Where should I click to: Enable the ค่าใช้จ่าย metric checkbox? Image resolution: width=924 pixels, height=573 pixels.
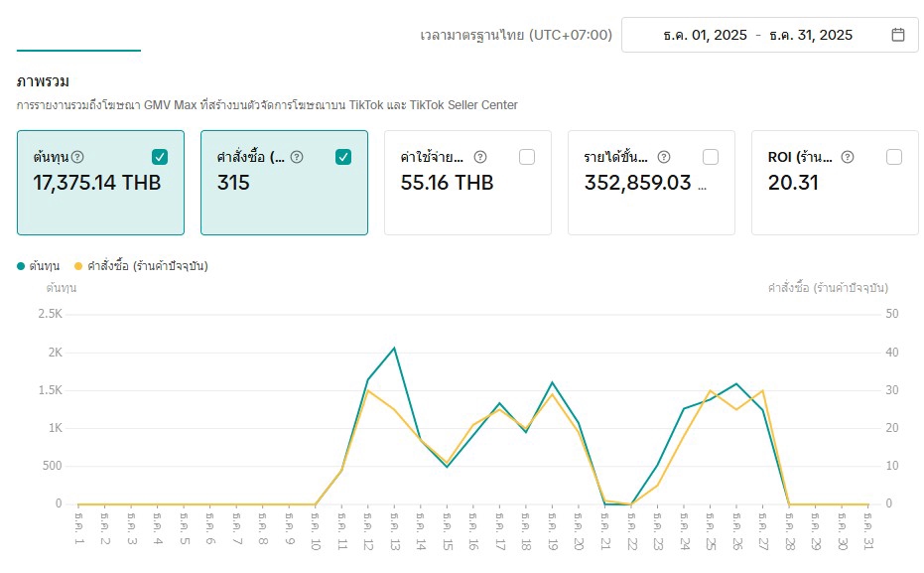527,157
